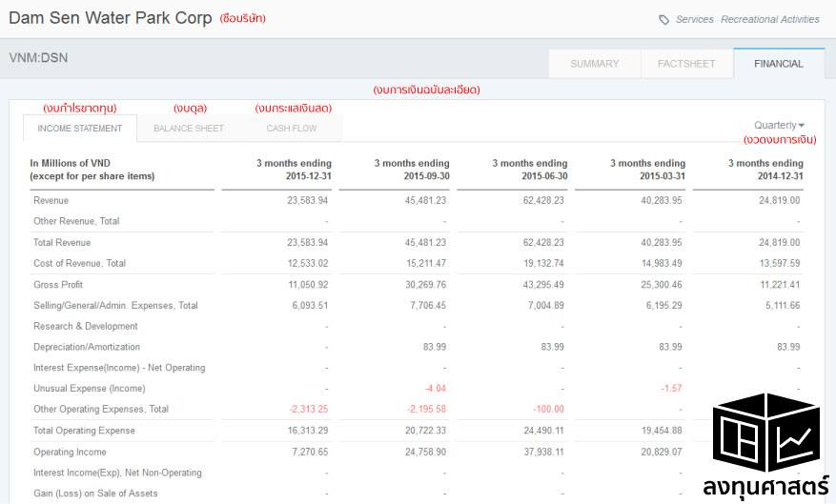The image size is (836, 504).
Task: Select the INCOME STATEMENT tab
Action: 80,129
